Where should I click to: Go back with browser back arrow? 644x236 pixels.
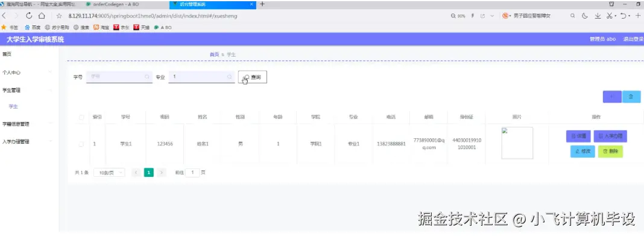(x=4, y=16)
